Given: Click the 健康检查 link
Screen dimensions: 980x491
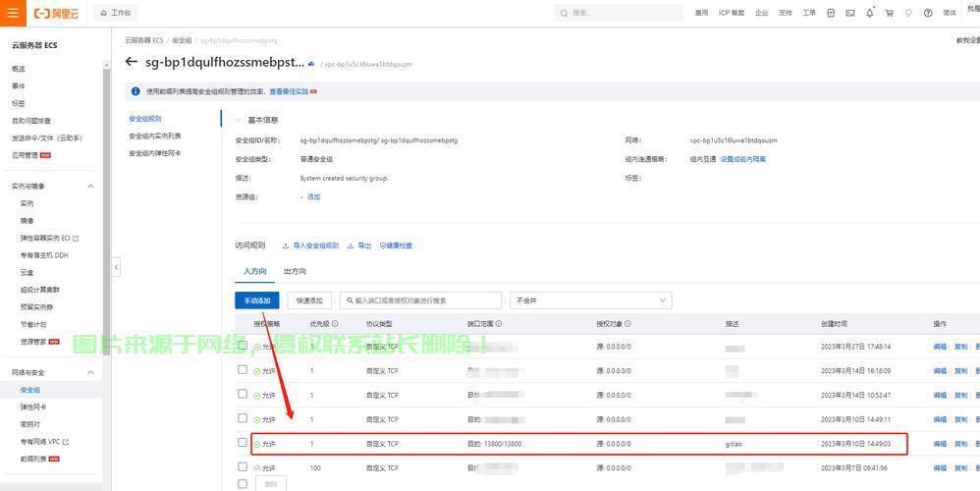Looking at the screenshot, I should pyautogui.click(x=397, y=246).
